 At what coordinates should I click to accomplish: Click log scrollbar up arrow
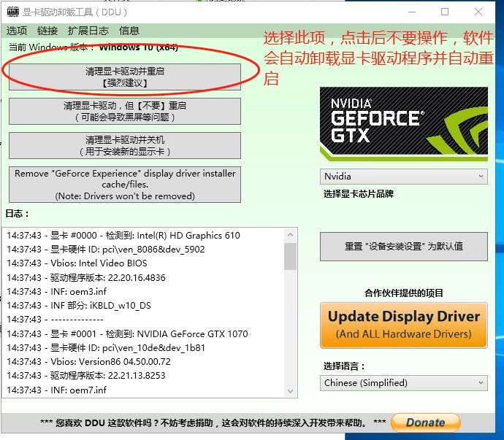coord(290,235)
